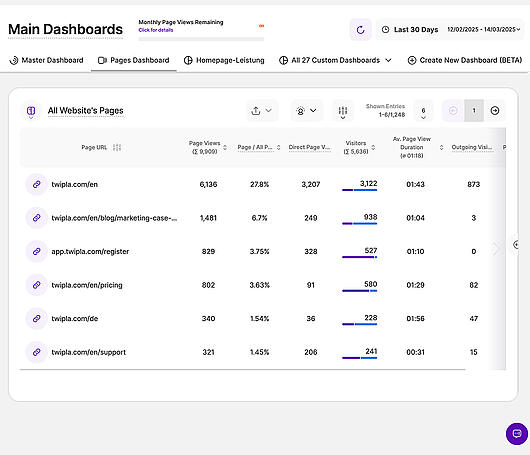The image size is (530, 455).
Task: Open the visitor segment filter dropdown
Action: (306, 111)
